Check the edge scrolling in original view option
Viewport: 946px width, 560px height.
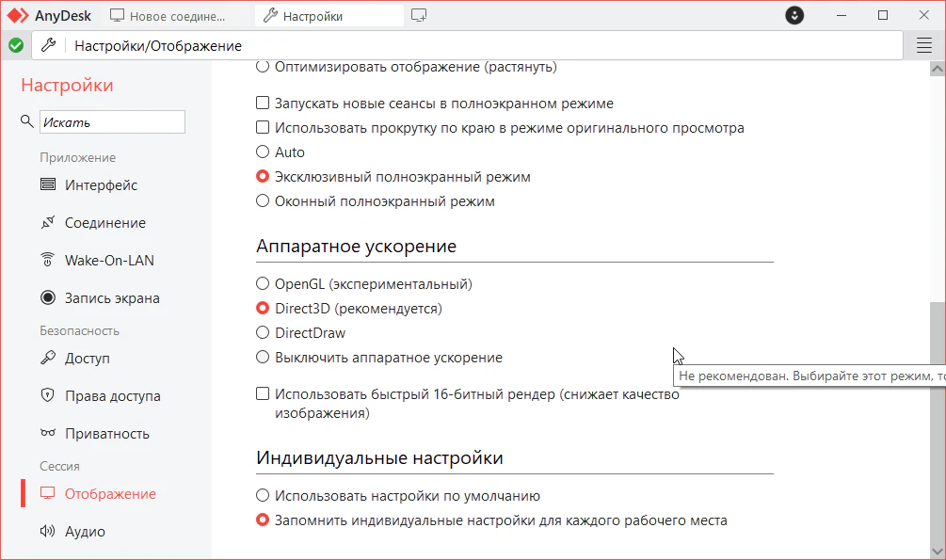coord(264,128)
